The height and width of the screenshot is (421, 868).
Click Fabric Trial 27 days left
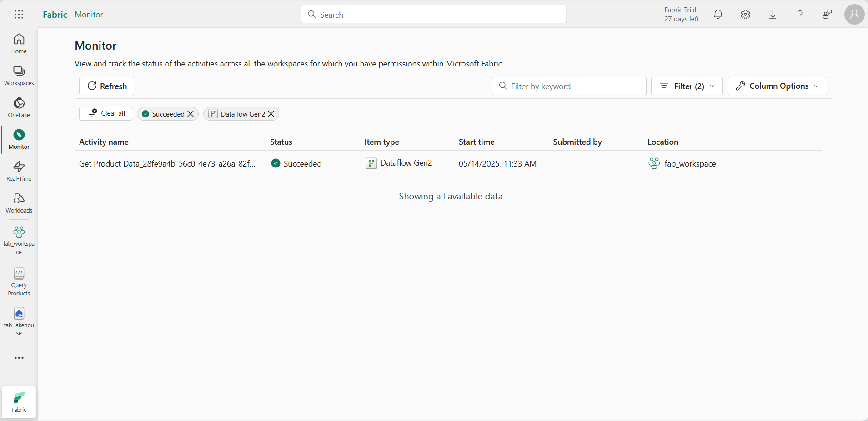(681, 15)
